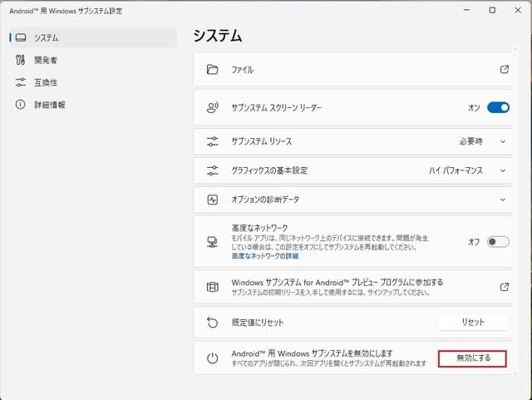This screenshot has height=400, width=532.
Task: Click the ファイル folder icon
Action: [x=213, y=69]
